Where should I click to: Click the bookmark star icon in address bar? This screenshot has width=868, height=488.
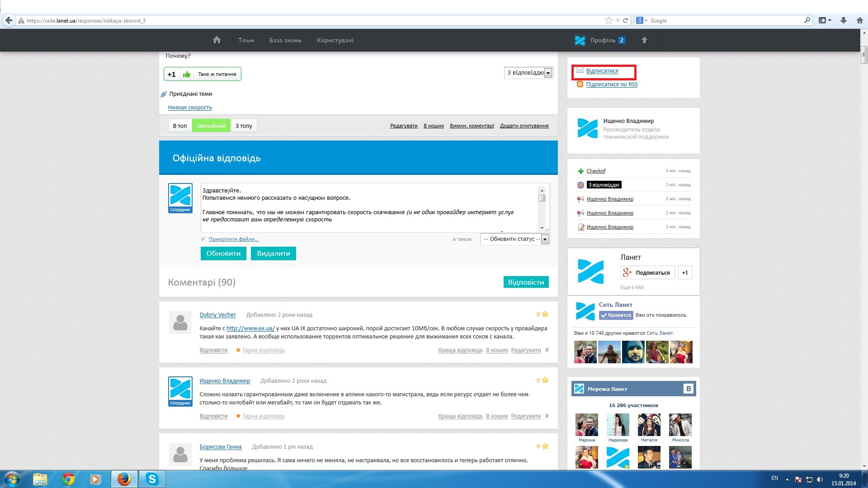point(609,20)
